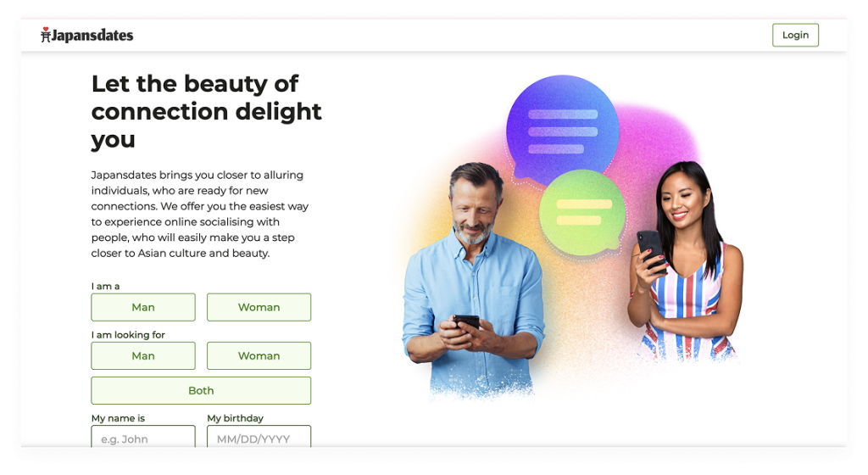
Task: Click the My birthday date field
Action: 259,436
